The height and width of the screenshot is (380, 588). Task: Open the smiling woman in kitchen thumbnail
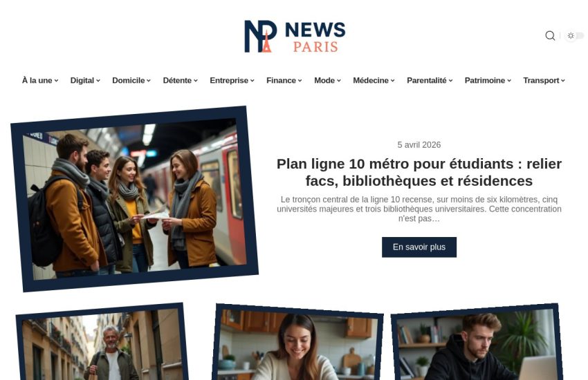pos(298,343)
